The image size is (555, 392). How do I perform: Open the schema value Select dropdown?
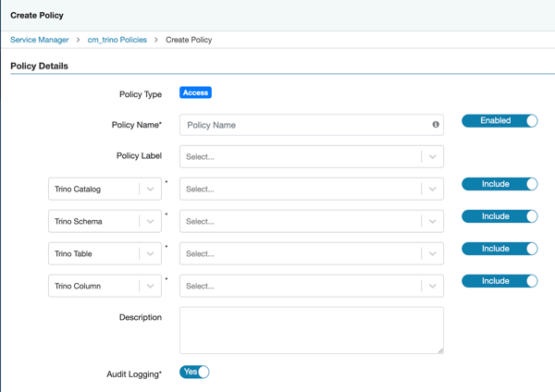click(311, 222)
